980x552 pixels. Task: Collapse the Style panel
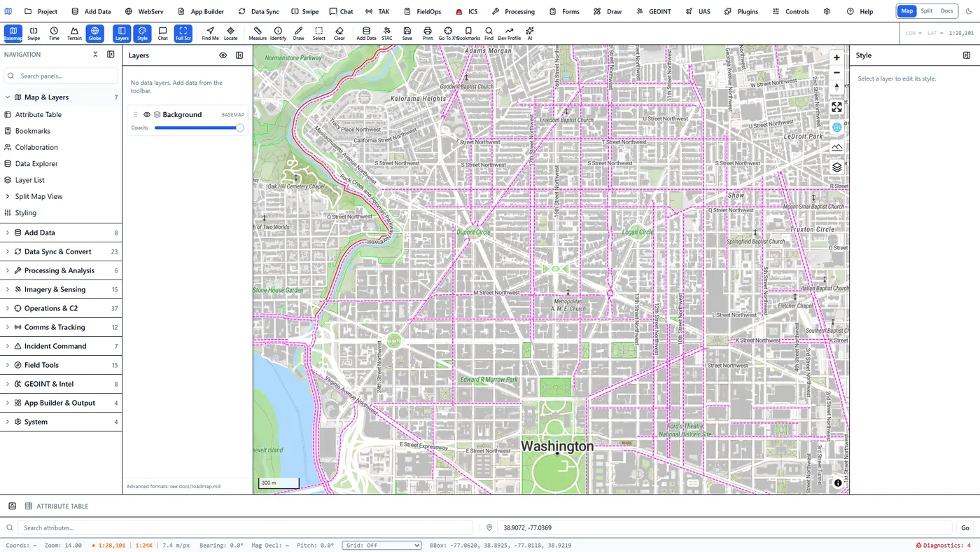point(967,55)
